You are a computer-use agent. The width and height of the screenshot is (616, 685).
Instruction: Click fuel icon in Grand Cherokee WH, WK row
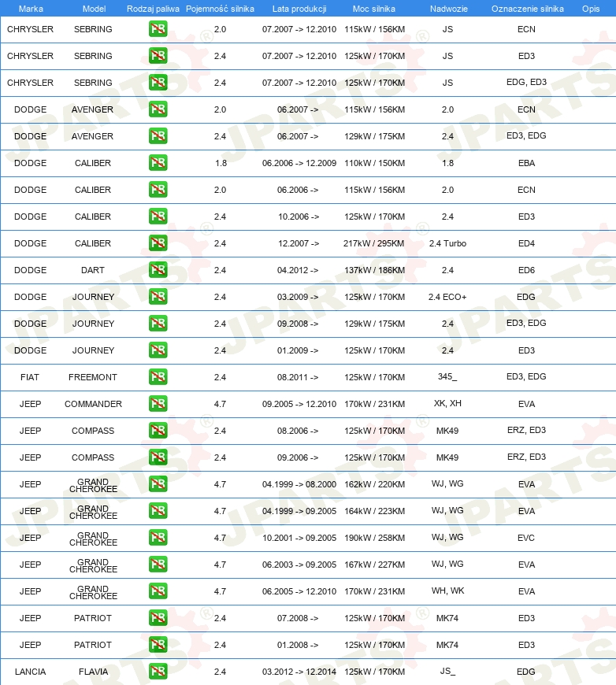[x=158, y=591]
